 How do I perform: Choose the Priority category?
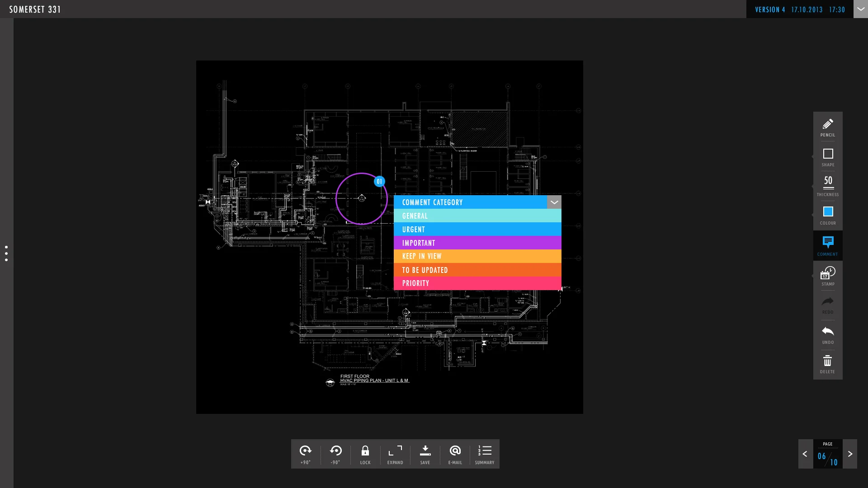click(477, 283)
